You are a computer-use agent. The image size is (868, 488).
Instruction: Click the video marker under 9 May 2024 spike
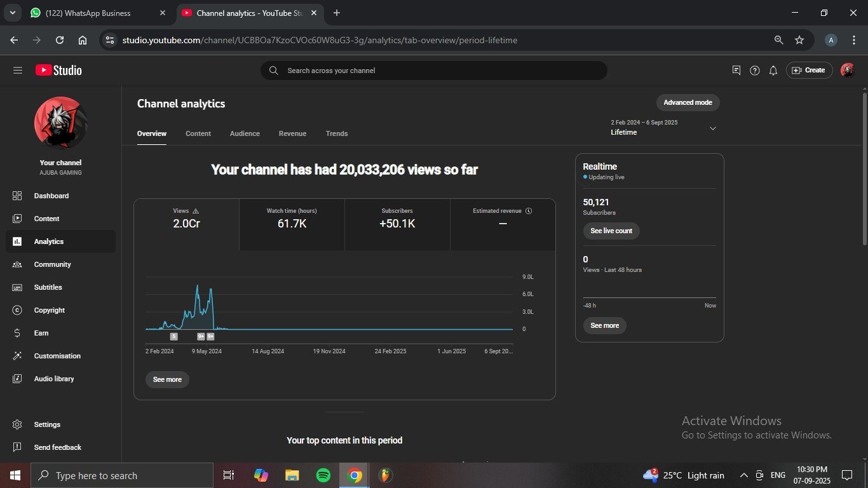pos(201,337)
